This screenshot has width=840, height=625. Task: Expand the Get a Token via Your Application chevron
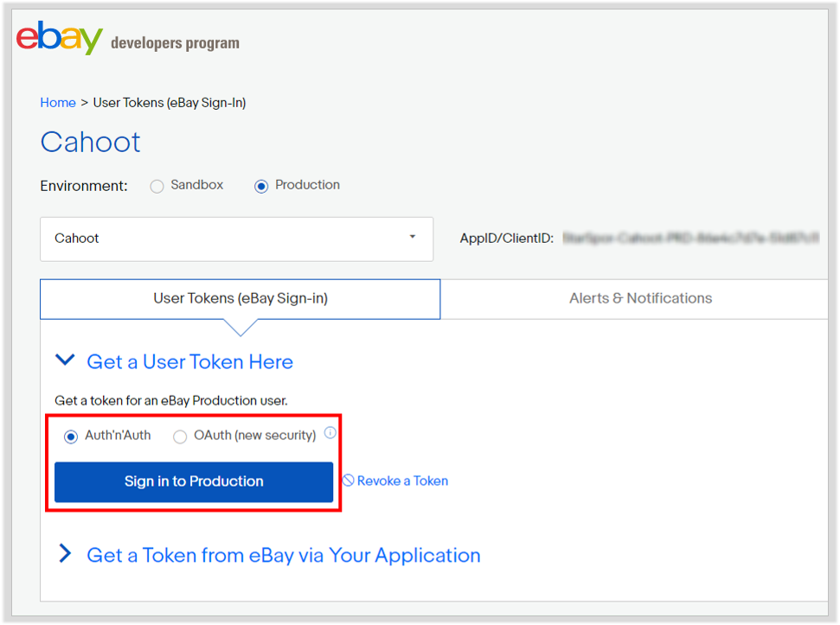[x=66, y=553]
